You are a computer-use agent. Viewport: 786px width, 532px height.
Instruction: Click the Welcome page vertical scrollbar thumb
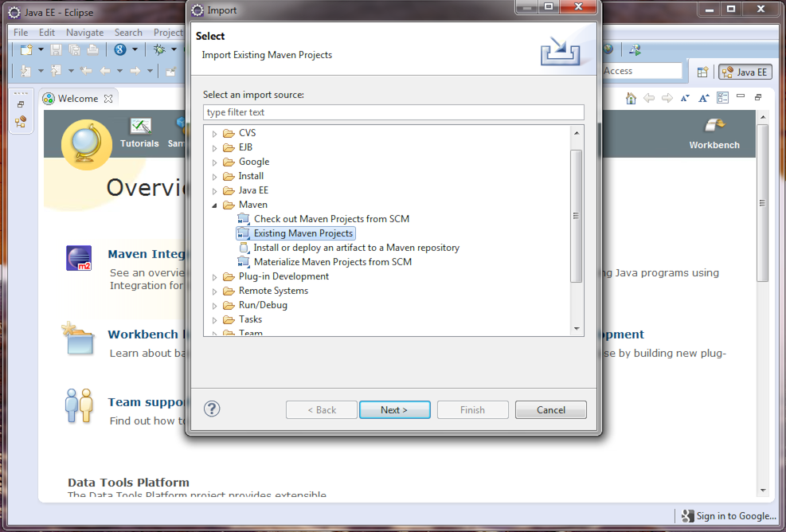click(x=762, y=203)
